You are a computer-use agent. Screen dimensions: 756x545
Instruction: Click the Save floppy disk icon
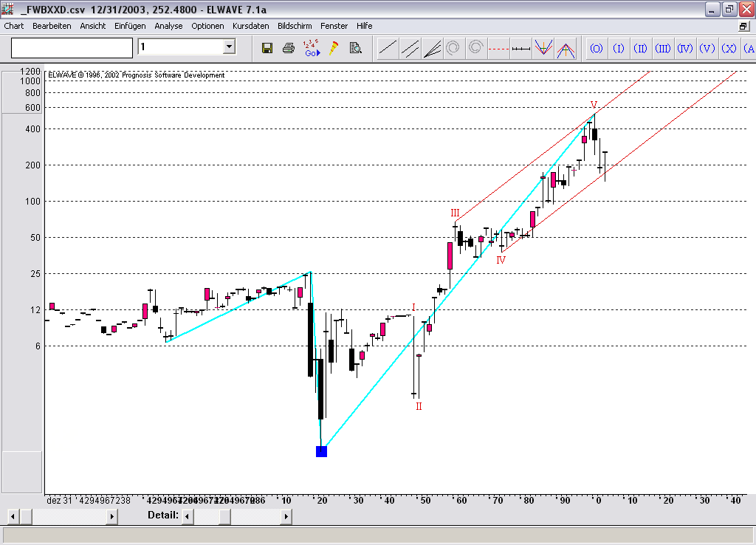click(x=267, y=48)
